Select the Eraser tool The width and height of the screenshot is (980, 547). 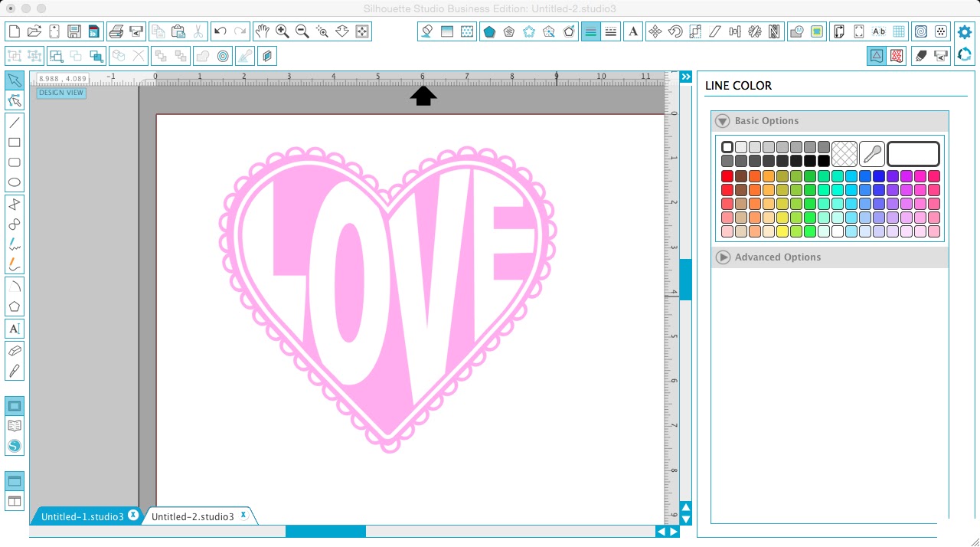point(15,350)
